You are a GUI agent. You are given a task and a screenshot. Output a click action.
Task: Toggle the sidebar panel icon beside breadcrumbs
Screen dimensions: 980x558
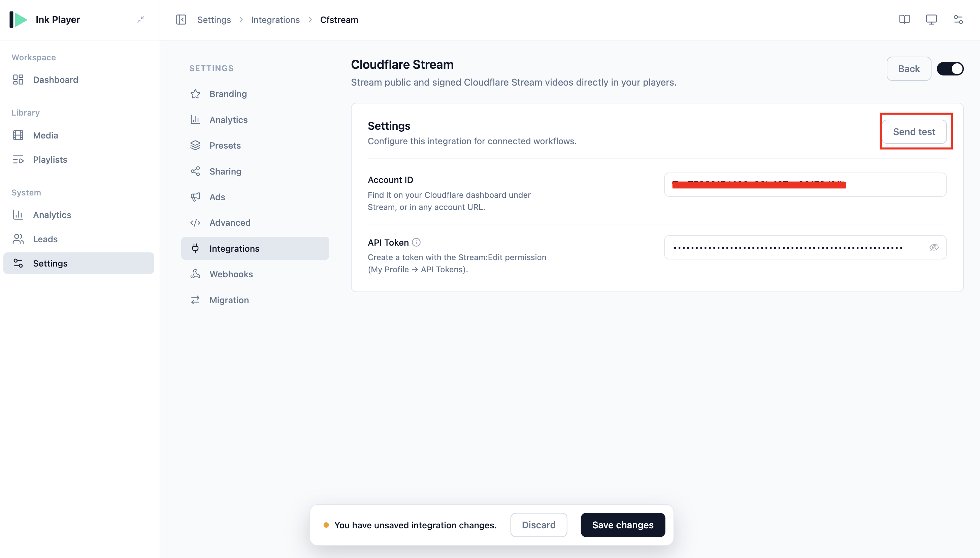[x=181, y=20]
